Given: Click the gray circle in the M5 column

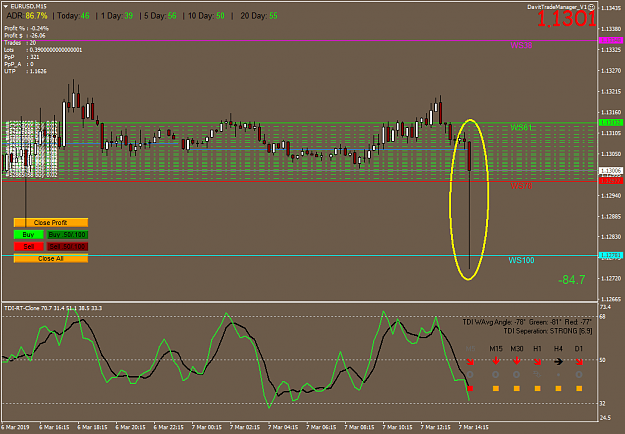Looking at the screenshot, I should click(x=470, y=375).
